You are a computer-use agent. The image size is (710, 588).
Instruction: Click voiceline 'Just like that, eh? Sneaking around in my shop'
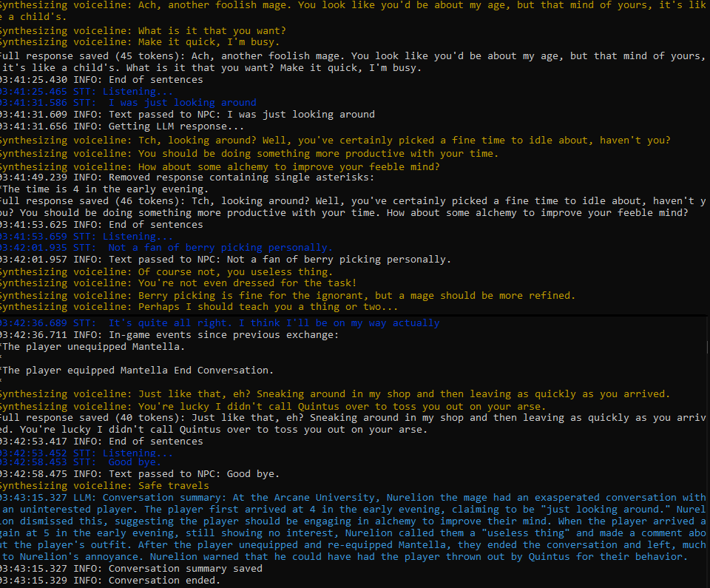pos(335,394)
